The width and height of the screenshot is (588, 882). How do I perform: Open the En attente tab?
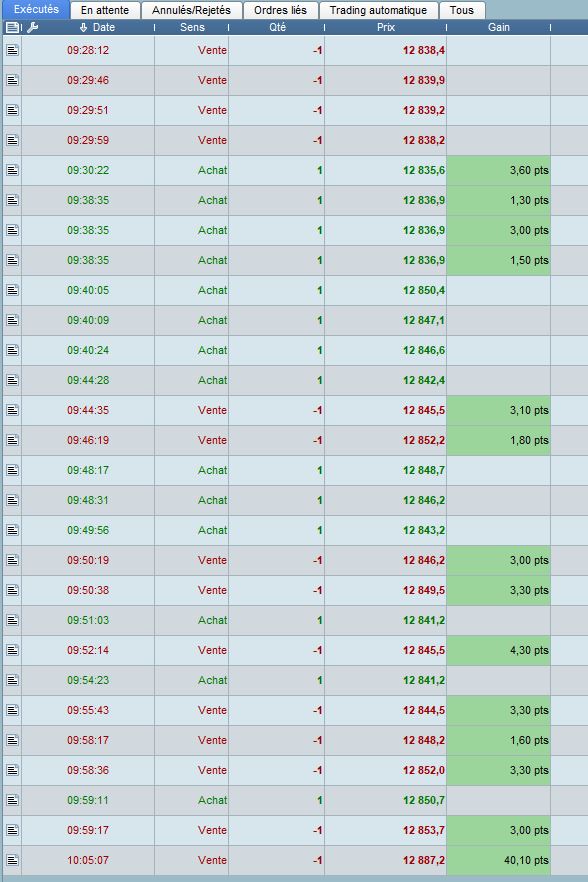[105, 10]
